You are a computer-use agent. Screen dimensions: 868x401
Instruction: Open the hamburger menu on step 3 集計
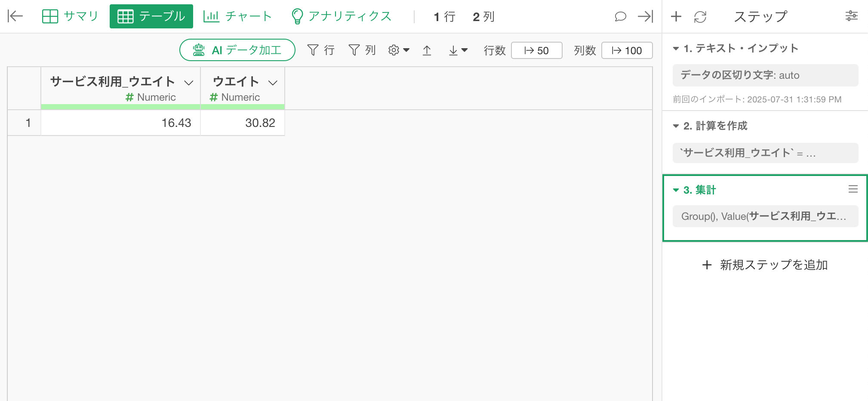[853, 189]
